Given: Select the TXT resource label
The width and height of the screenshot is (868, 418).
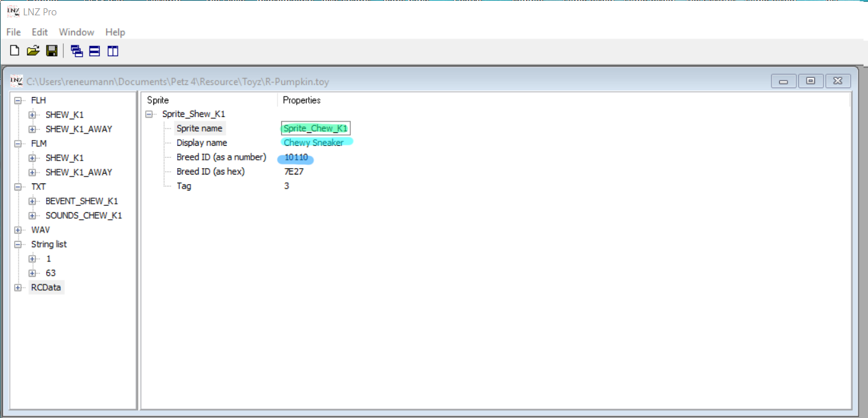Looking at the screenshot, I should [38, 187].
